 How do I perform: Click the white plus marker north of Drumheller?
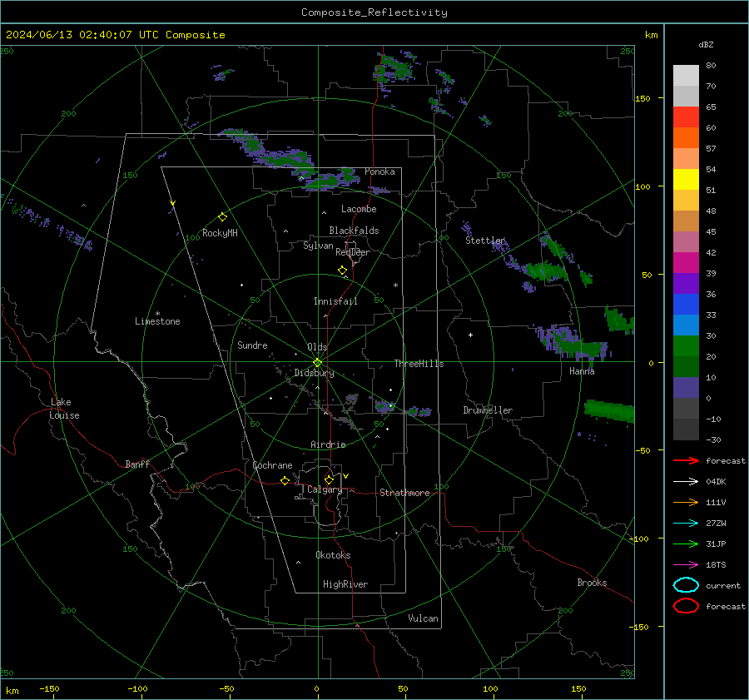470,335
